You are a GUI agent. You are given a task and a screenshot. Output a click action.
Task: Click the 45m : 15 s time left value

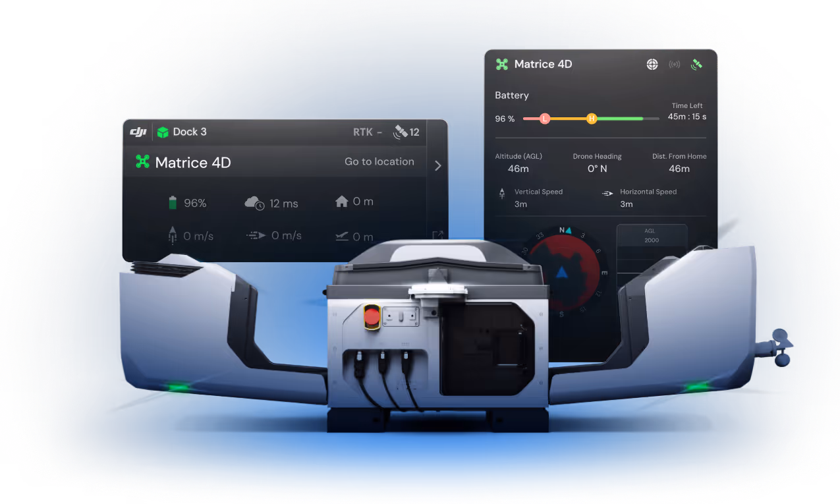(687, 117)
